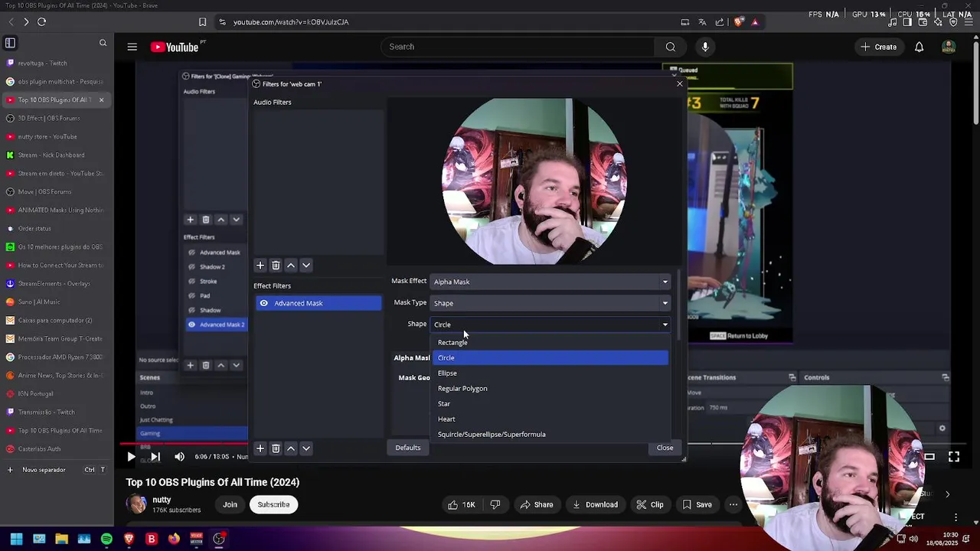Screen dimensions: 980x551
Task: Click the YouTube Create button
Action: point(878,47)
